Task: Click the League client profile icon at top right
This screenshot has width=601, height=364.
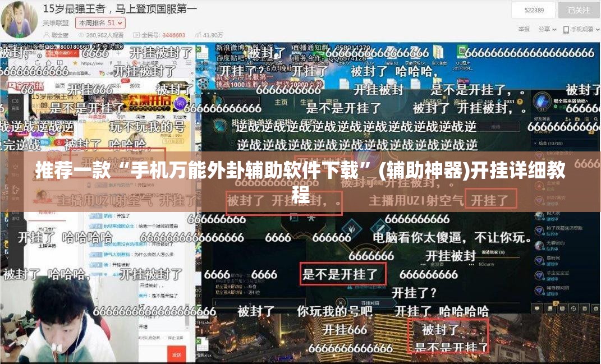Action: [x=542, y=102]
